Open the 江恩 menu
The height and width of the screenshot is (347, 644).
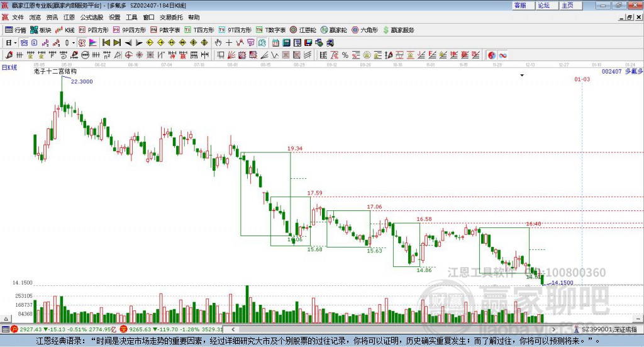[x=69, y=17]
